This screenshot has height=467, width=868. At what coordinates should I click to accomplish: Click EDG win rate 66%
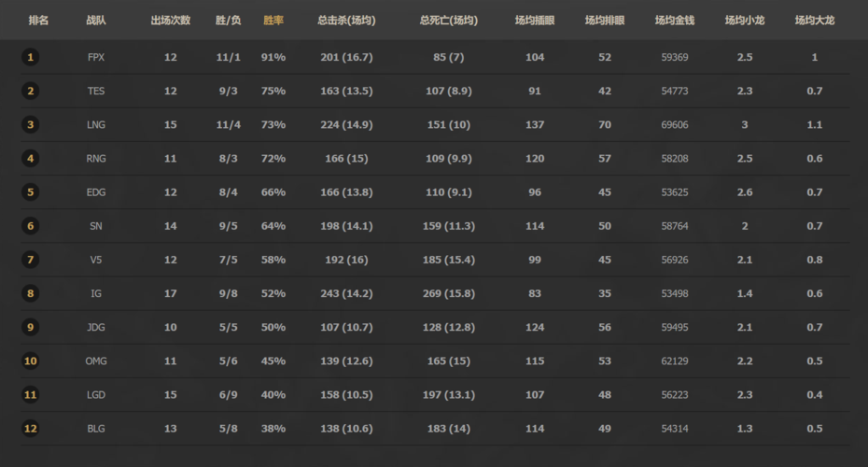click(273, 192)
